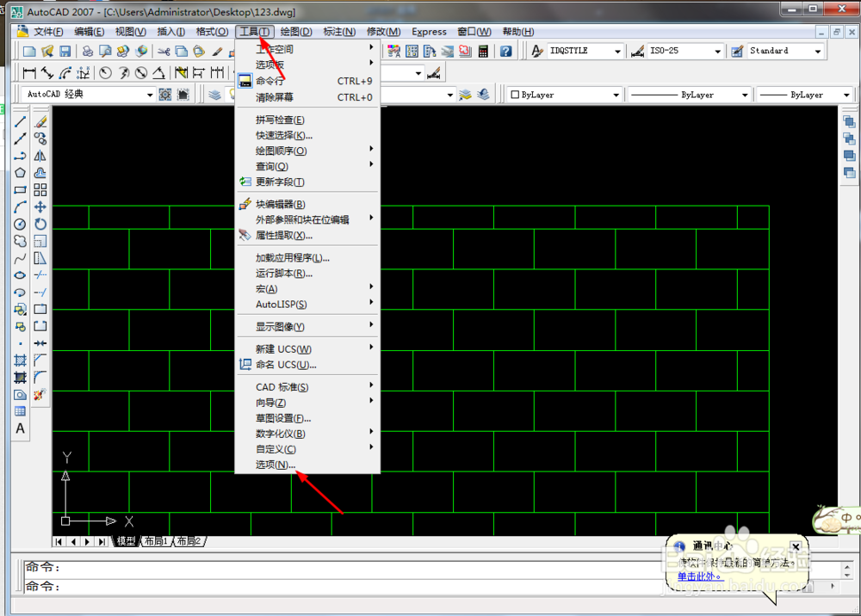Expand the 查询(Q) submenu
Screen dimensions: 861x616
(x=307, y=166)
